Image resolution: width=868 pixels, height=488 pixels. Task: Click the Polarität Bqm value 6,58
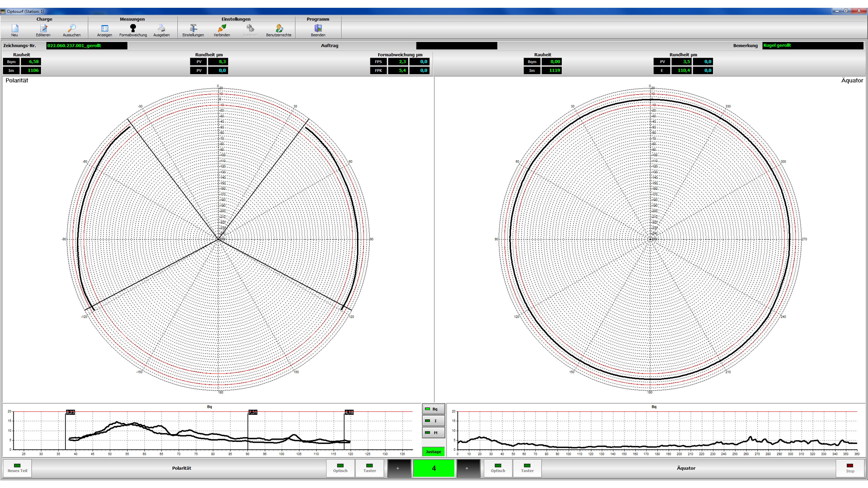(31, 62)
